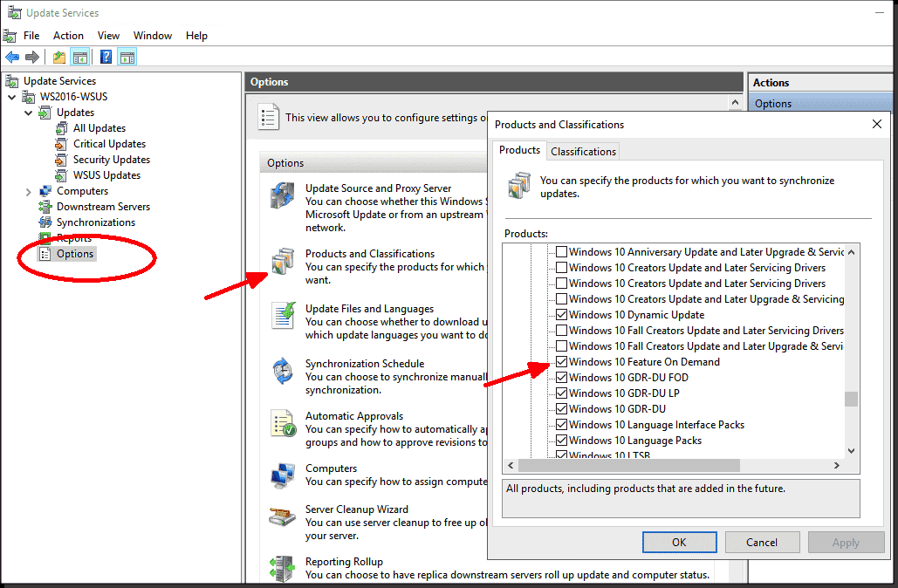This screenshot has height=588, width=898.
Task: Open the Server Cleanup Wizard link
Action: pos(357,509)
